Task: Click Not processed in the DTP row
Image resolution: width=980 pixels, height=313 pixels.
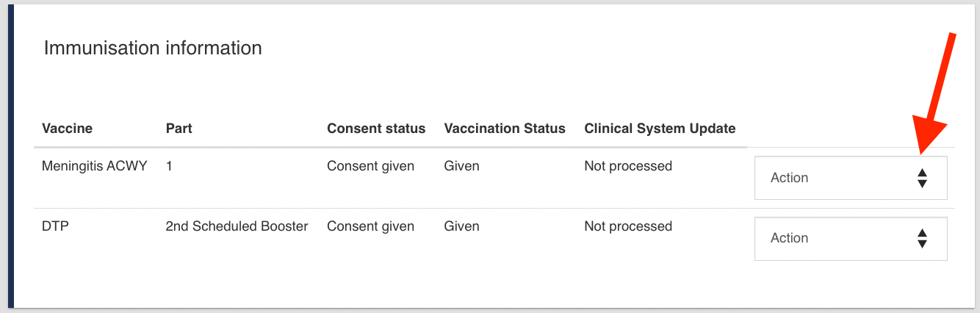Action: 627,226
